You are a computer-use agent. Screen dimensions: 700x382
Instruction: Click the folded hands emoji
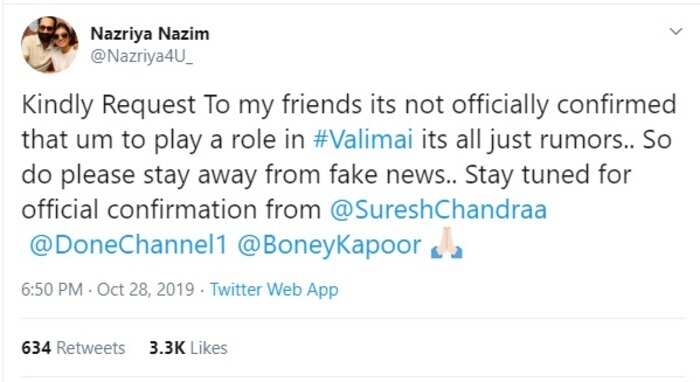pyautogui.click(x=447, y=243)
